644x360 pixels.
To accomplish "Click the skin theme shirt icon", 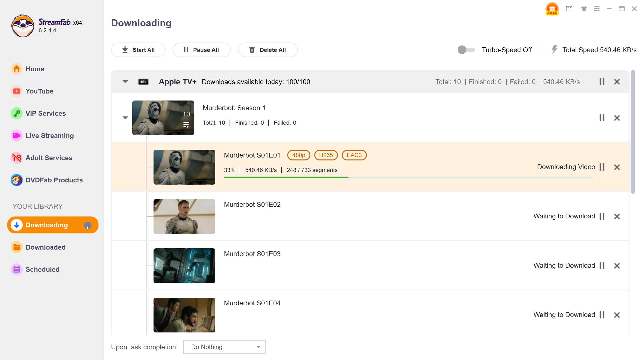I will (x=584, y=9).
